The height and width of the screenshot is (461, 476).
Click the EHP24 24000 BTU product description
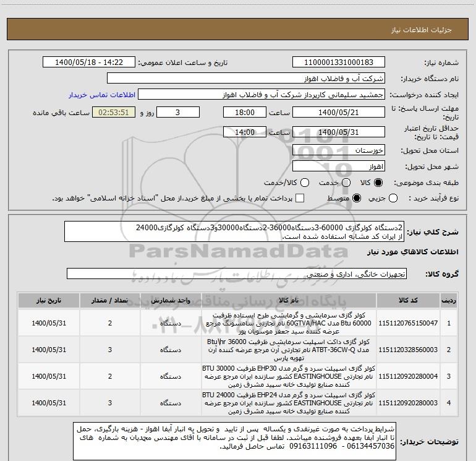pos(289,403)
